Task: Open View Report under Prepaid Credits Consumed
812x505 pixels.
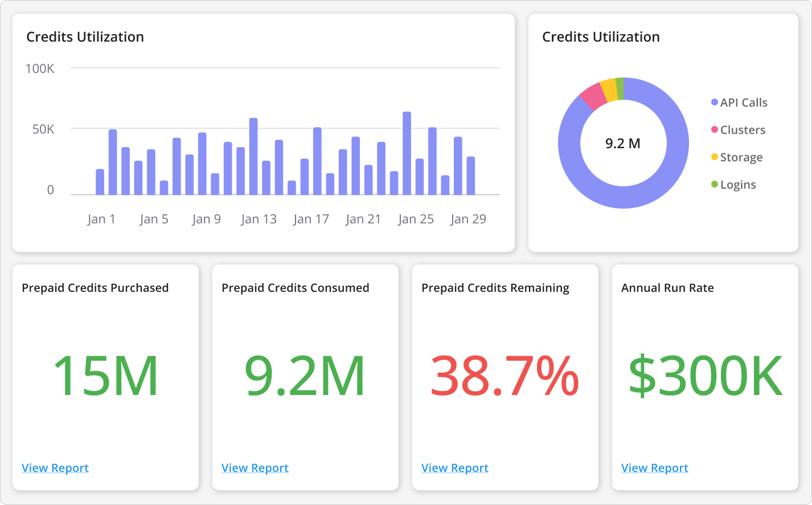Action: [255, 468]
